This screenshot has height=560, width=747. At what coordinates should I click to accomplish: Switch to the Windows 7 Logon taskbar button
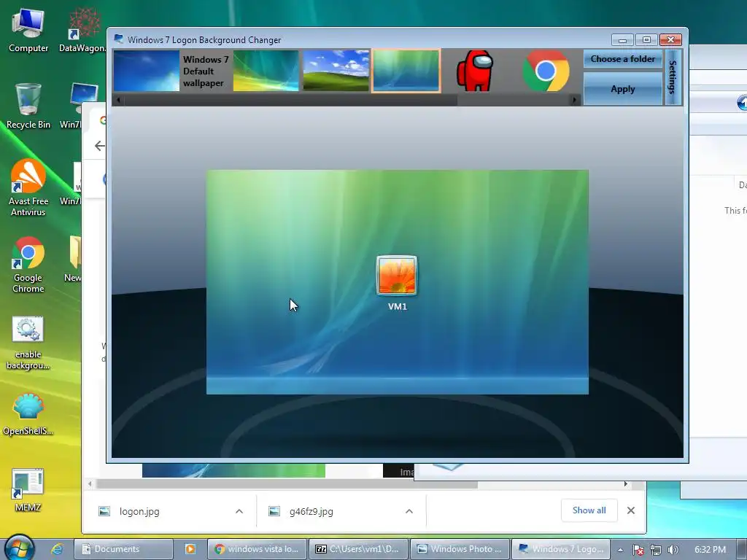pyautogui.click(x=561, y=549)
